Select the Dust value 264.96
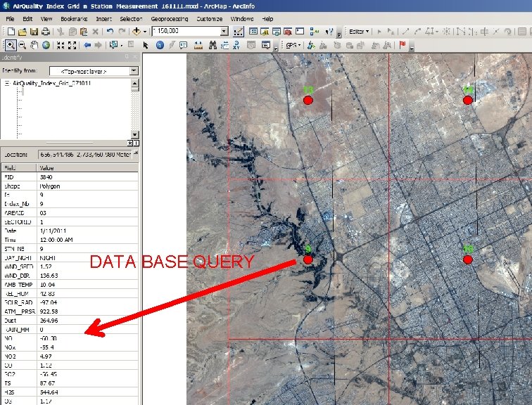Viewport: 532px width, 405px height. click(49, 321)
